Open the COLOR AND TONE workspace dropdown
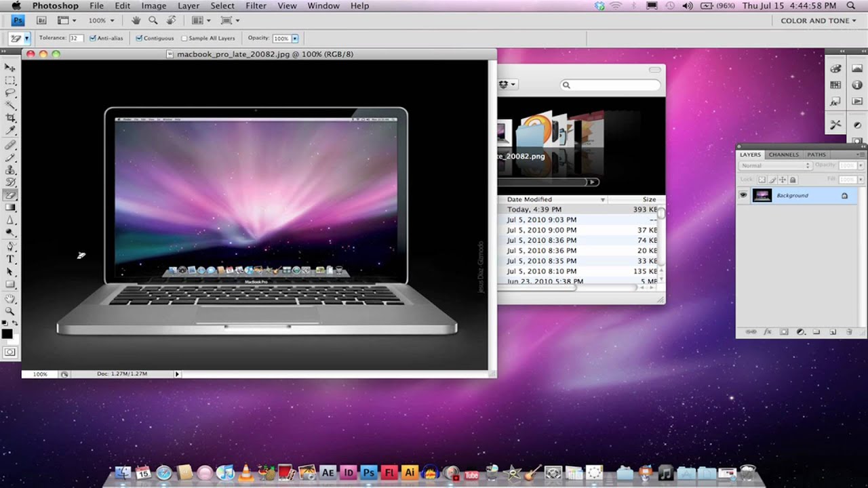The height and width of the screenshot is (488, 868). 819,20
